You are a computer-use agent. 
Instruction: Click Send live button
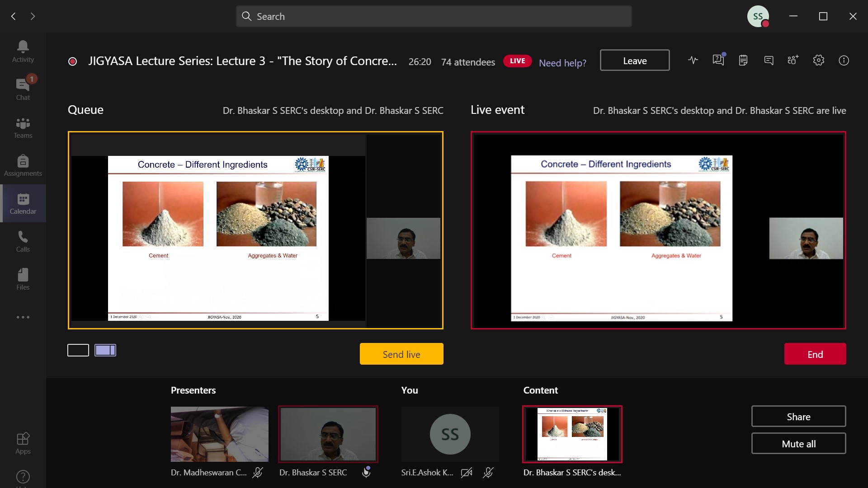click(x=401, y=354)
